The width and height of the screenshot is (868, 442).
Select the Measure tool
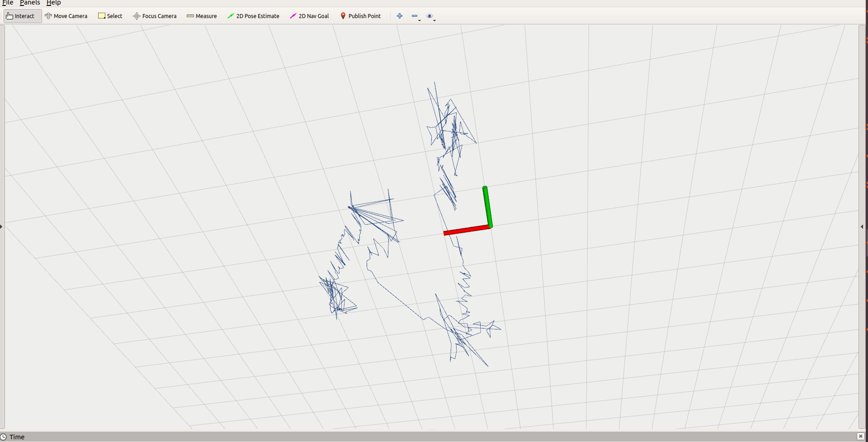point(201,16)
